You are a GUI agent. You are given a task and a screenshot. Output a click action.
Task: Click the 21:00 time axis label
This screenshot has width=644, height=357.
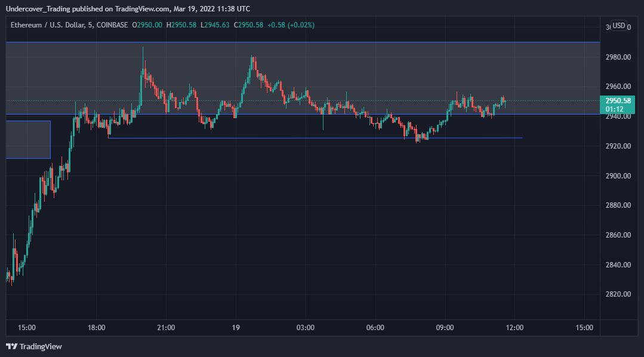[x=166, y=328]
